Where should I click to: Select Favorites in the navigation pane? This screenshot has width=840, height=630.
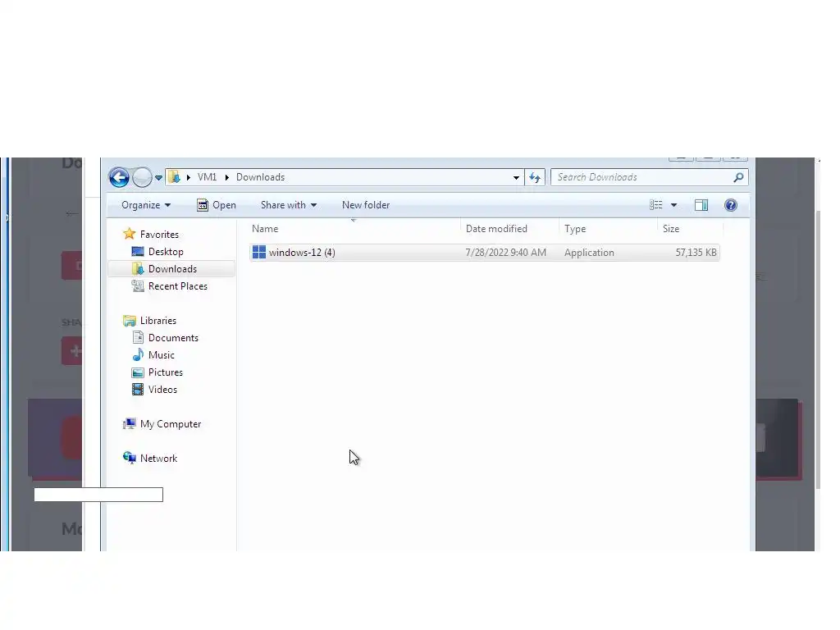[x=159, y=235]
